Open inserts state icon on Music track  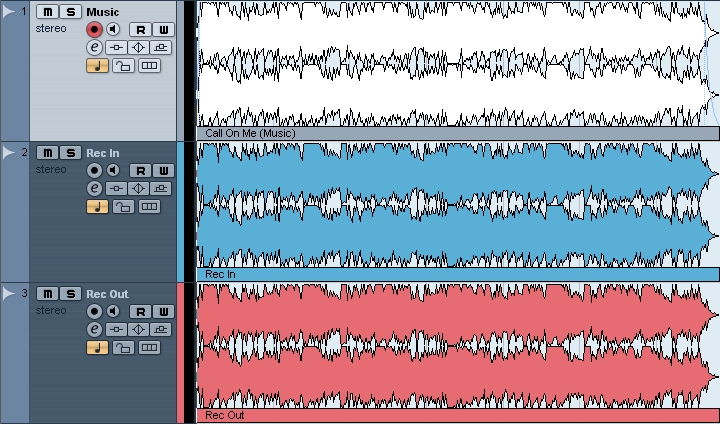coord(117,47)
